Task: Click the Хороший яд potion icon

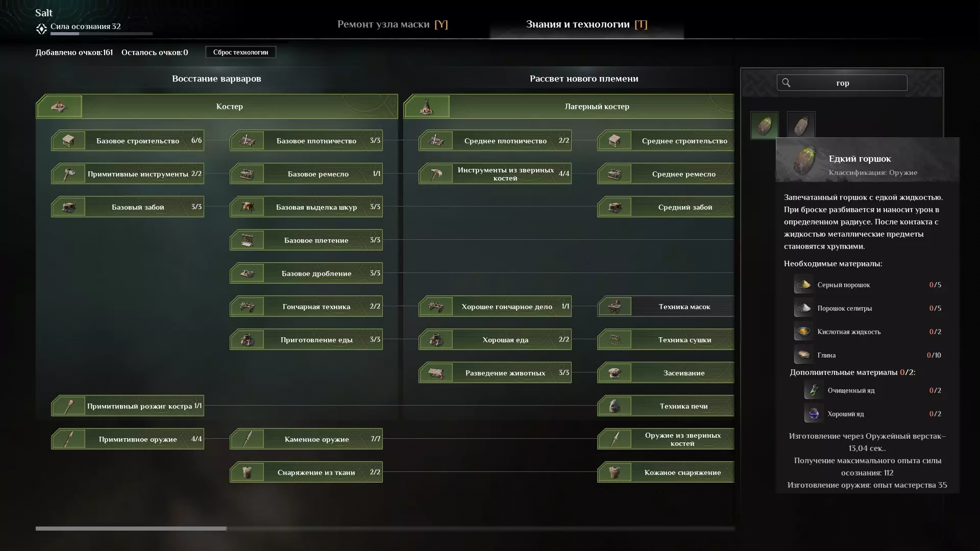Action: pyautogui.click(x=814, y=414)
